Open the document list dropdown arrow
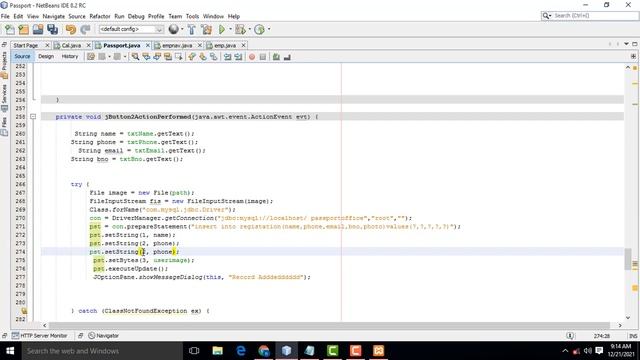 point(626,44)
